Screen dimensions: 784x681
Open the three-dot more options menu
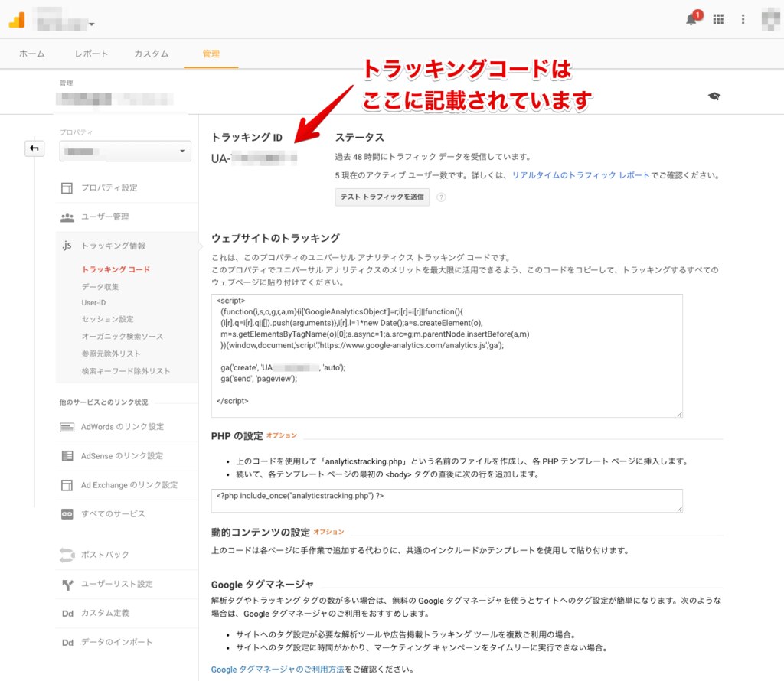click(x=743, y=19)
